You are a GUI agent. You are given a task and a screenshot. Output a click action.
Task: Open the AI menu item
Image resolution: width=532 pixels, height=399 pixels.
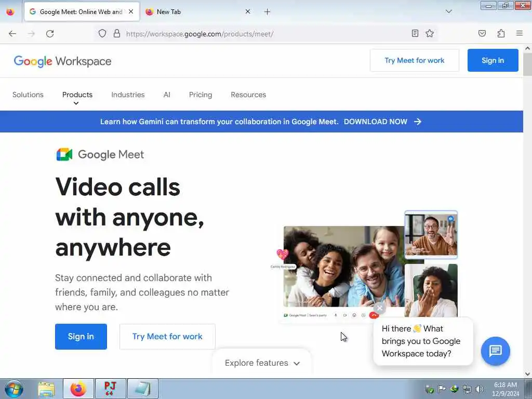click(x=167, y=95)
